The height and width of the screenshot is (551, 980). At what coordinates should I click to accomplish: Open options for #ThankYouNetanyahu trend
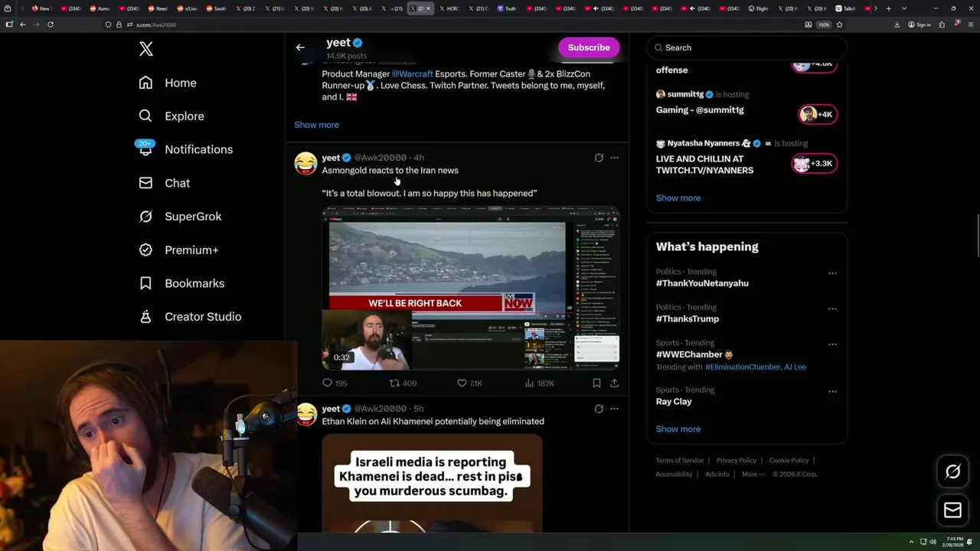click(x=832, y=273)
